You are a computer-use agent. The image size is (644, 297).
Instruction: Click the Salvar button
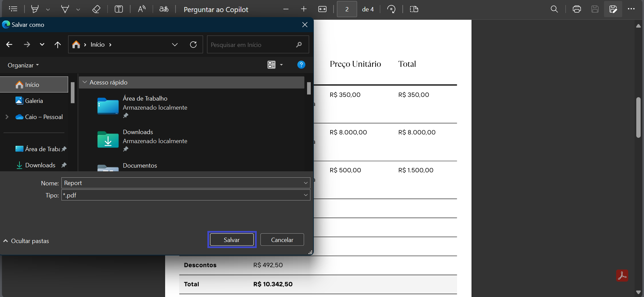(x=232, y=240)
